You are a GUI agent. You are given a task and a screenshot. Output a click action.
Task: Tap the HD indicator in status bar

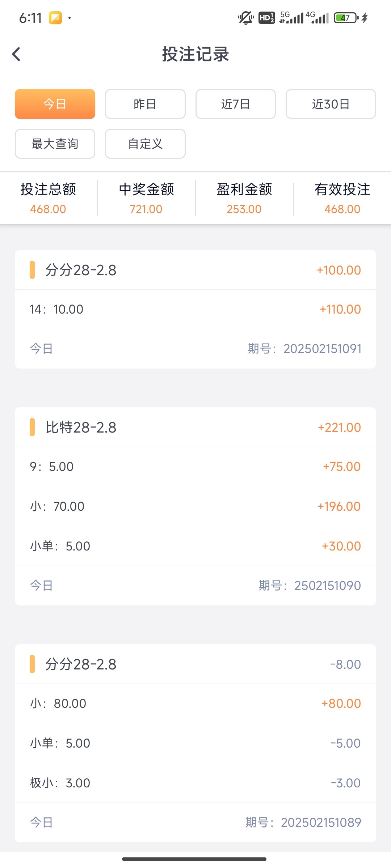(266, 18)
